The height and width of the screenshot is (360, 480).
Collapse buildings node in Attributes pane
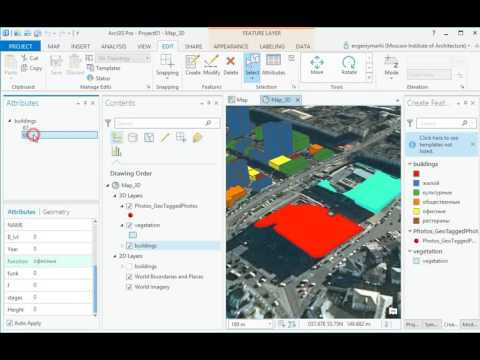10,121
